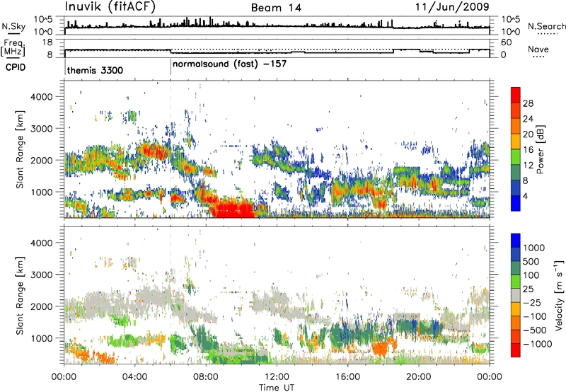Click the '4000' tick of power panel

click(41, 97)
